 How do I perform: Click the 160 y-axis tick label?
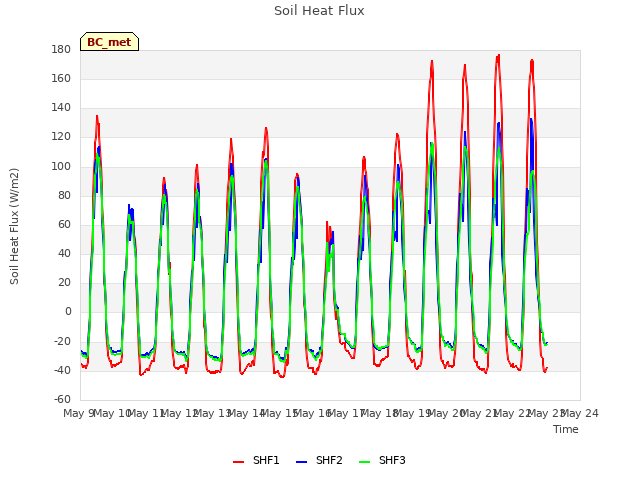(61, 79)
